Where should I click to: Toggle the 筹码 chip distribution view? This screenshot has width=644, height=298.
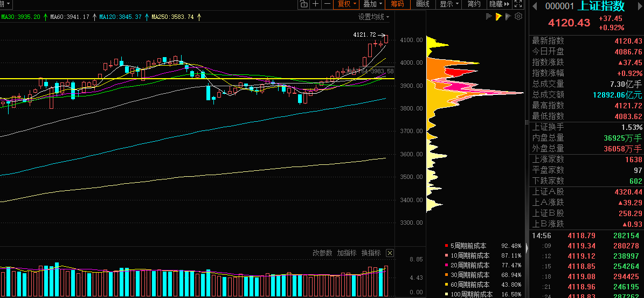pyautogui.click(x=397, y=4)
